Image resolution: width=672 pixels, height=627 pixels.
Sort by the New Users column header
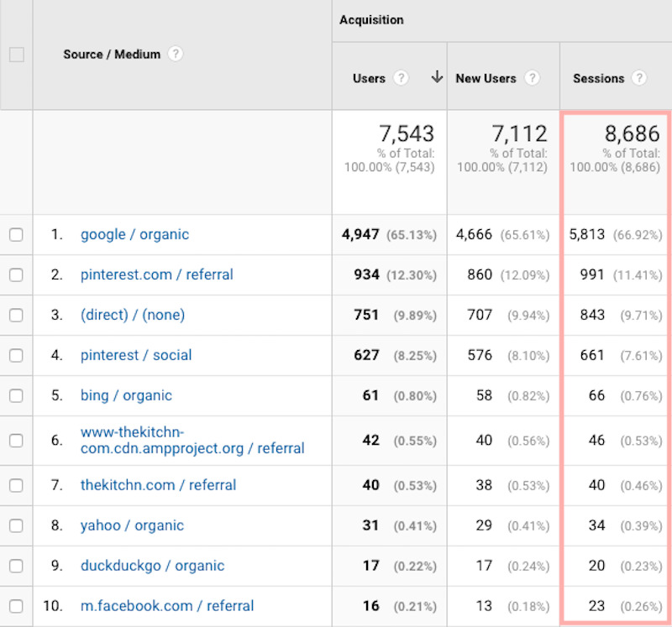pyautogui.click(x=486, y=78)
